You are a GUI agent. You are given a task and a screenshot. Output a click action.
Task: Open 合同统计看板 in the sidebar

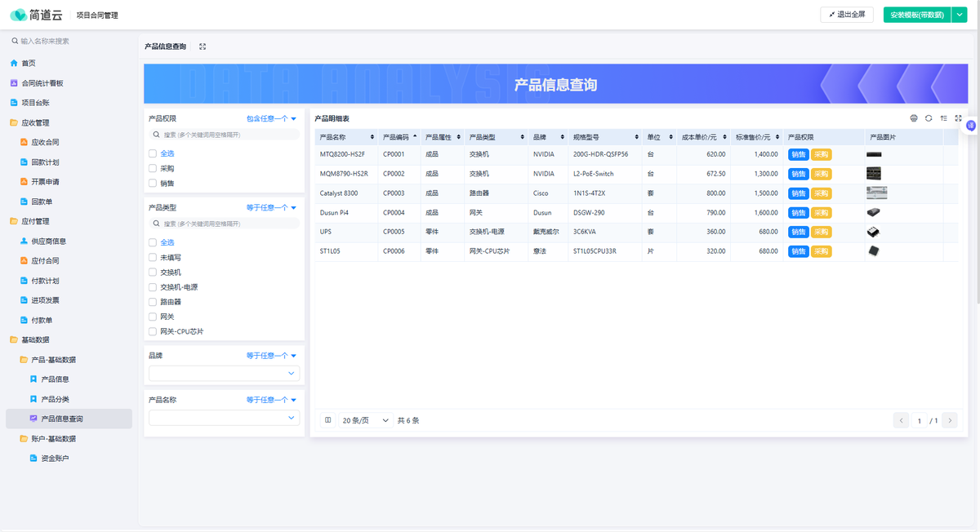42,83
